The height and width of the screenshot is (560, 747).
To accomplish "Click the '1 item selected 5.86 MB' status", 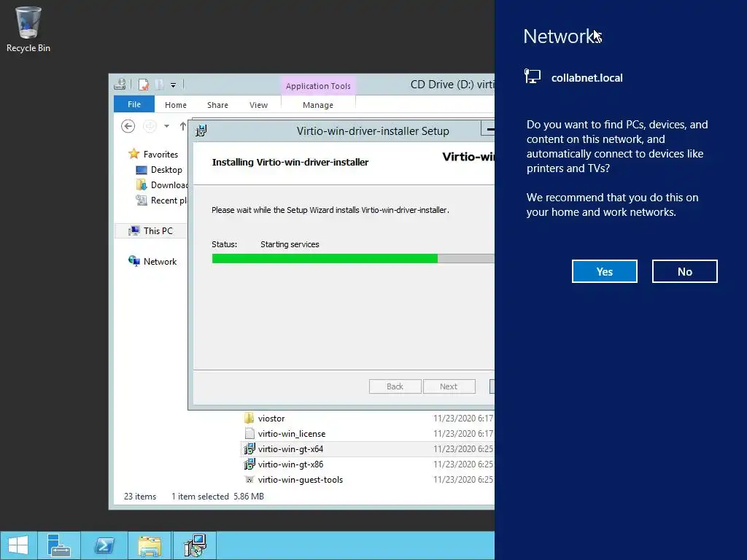I will coord(217,496).
